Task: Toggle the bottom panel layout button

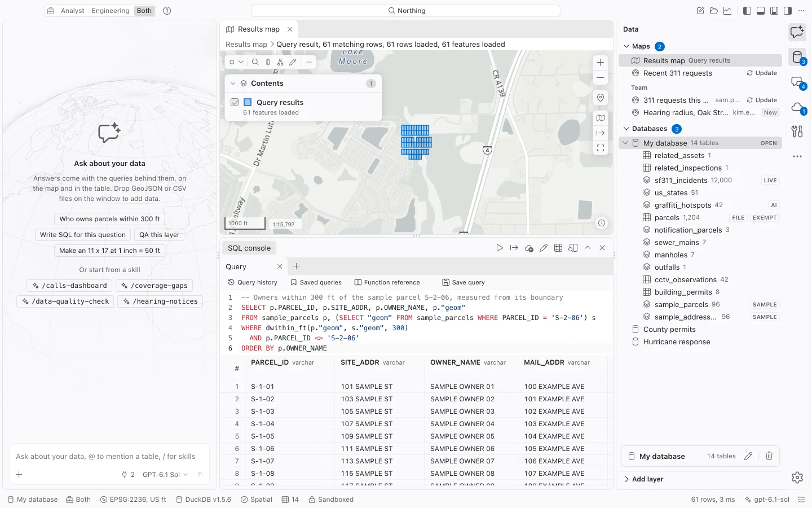Action: [761, 11]
